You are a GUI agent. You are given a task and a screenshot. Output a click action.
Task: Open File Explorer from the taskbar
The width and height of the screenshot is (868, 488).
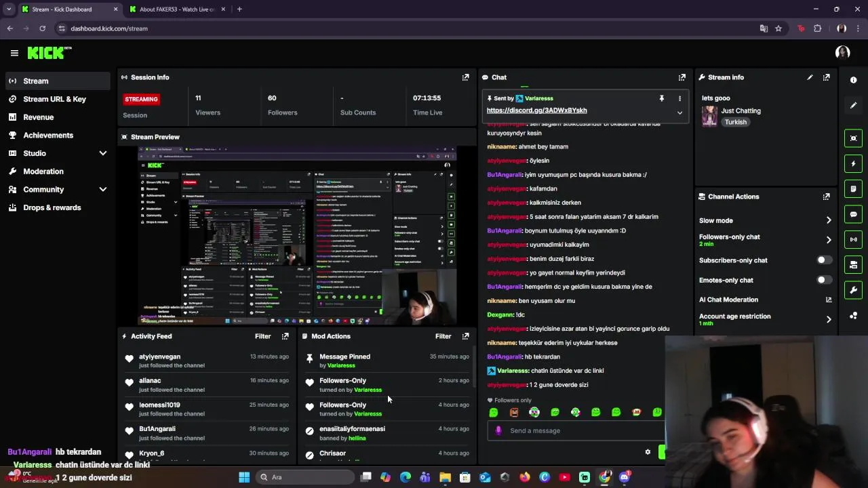[x=445, y=477]
